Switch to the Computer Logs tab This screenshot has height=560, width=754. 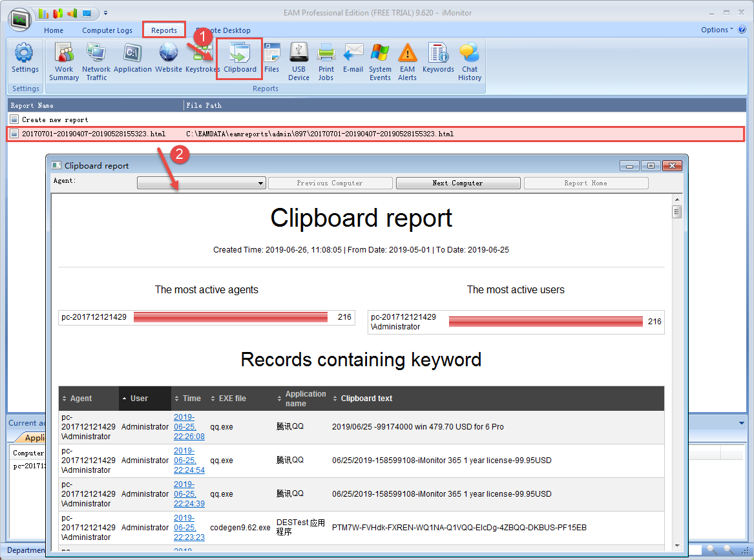pyautogui.click(x=107, y=30)
